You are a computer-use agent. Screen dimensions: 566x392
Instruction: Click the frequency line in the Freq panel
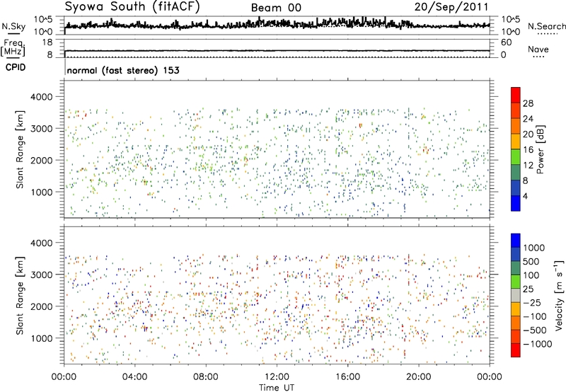tap(277, 50)
